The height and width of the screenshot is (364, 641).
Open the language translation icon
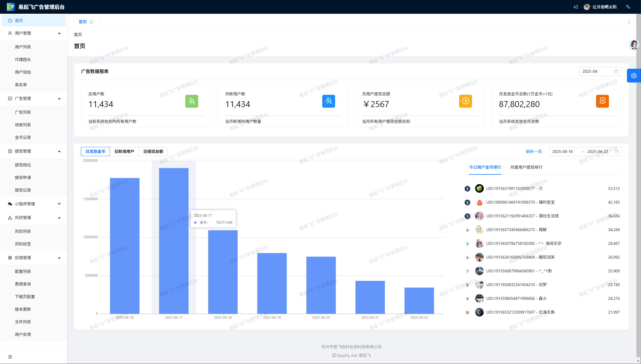[x=628, y=7]
